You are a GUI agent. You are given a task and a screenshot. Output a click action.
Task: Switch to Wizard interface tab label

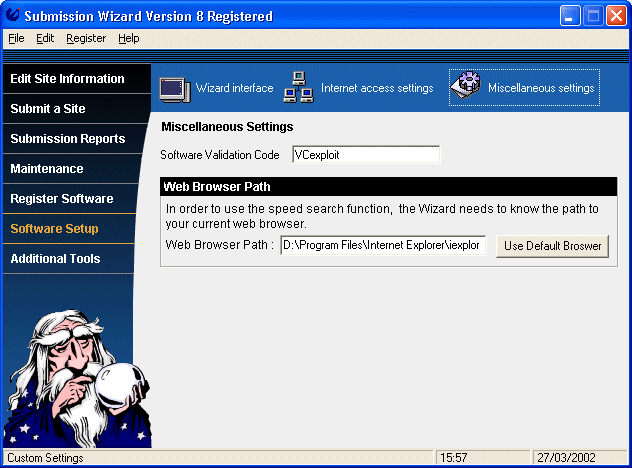point(235,88)
